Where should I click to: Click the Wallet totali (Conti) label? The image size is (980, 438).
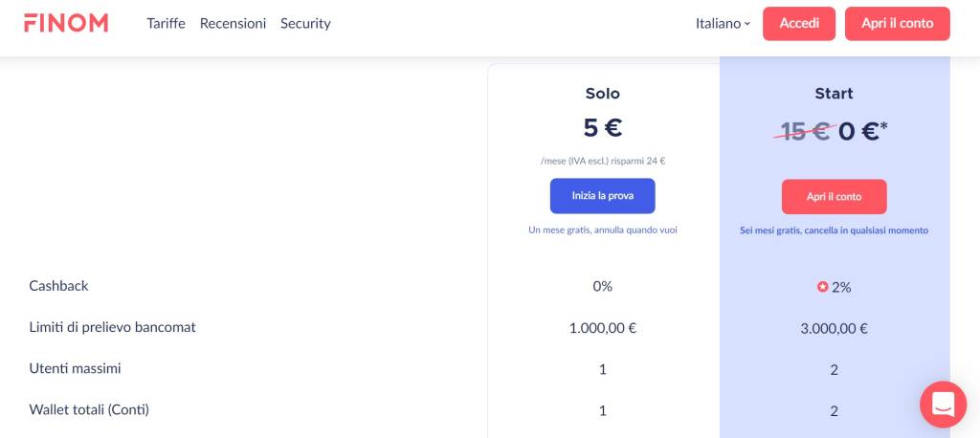89,410
